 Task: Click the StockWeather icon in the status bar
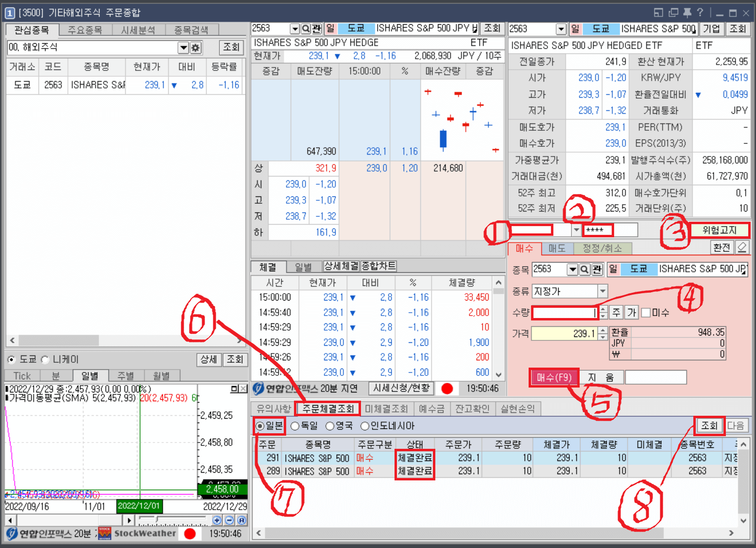point(104,533)
